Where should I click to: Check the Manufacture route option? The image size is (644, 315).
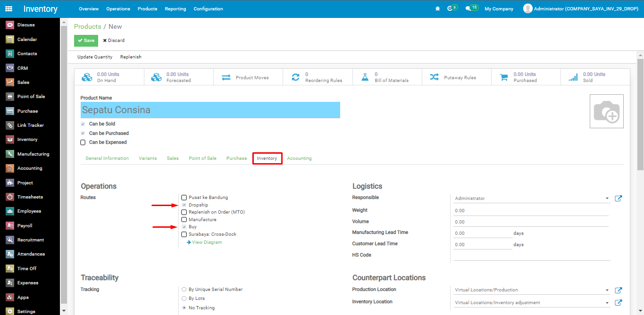pyautogui.click(x=184, y=220)
